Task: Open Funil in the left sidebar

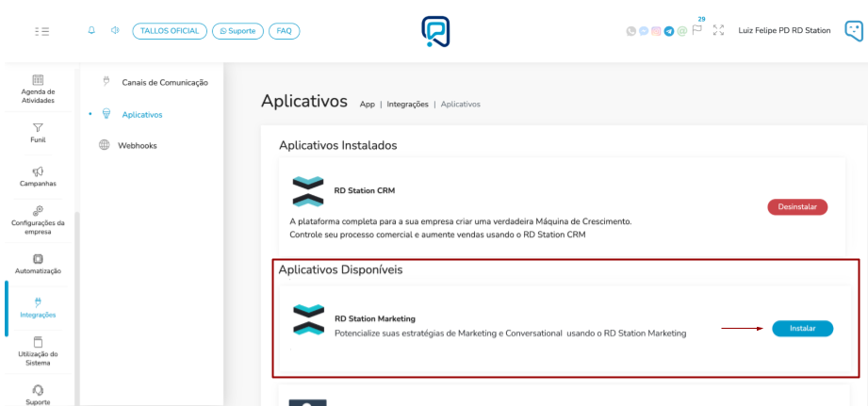Action: [x=38, y=132]
